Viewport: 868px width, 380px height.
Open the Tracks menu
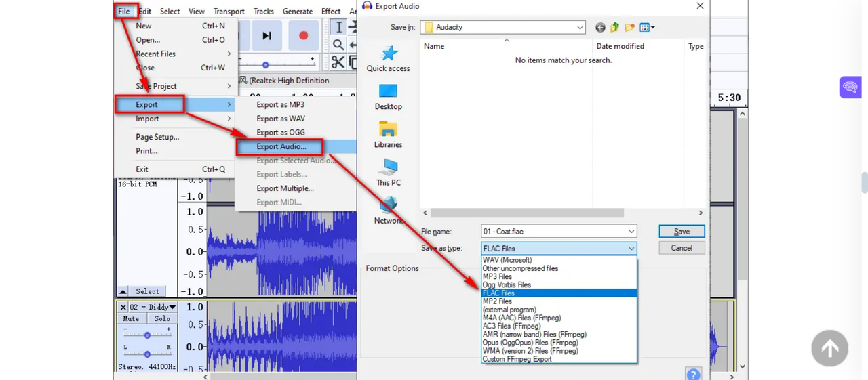264,11
